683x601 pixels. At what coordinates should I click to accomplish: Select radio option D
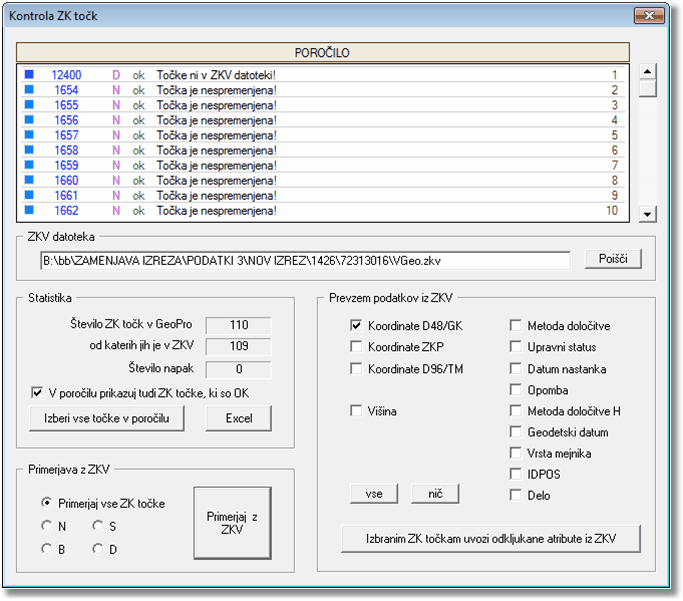pyautogui.click(x=98, y=548)
